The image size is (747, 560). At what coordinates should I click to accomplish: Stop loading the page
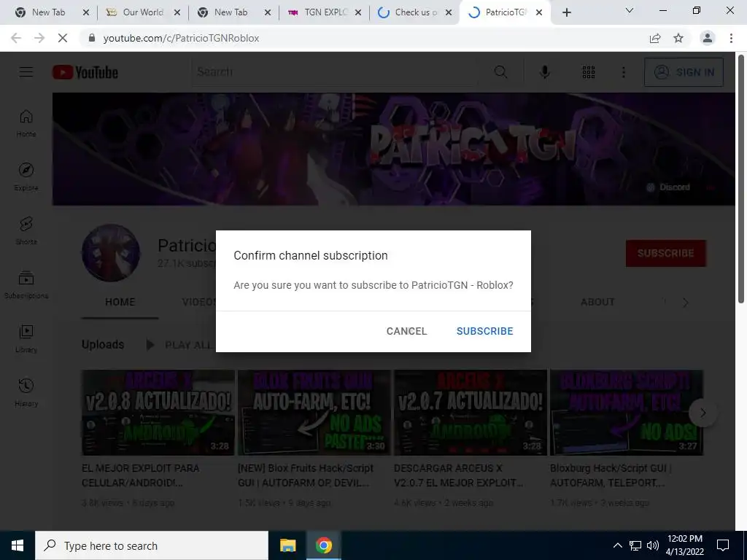(63, 38)
